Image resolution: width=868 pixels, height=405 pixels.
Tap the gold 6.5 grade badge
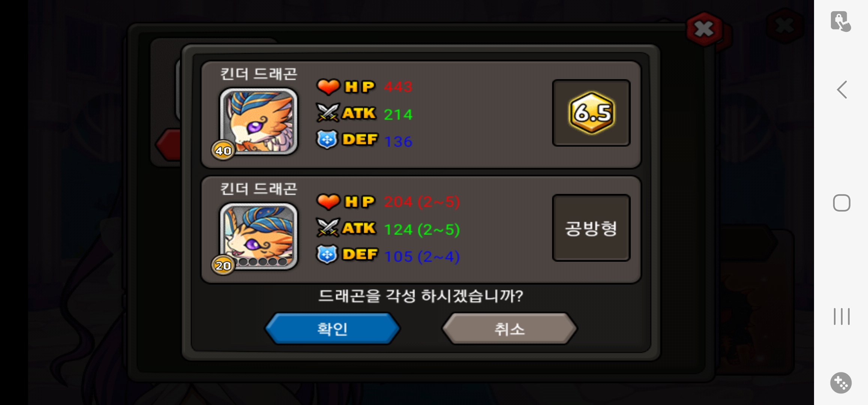(591, 112)
